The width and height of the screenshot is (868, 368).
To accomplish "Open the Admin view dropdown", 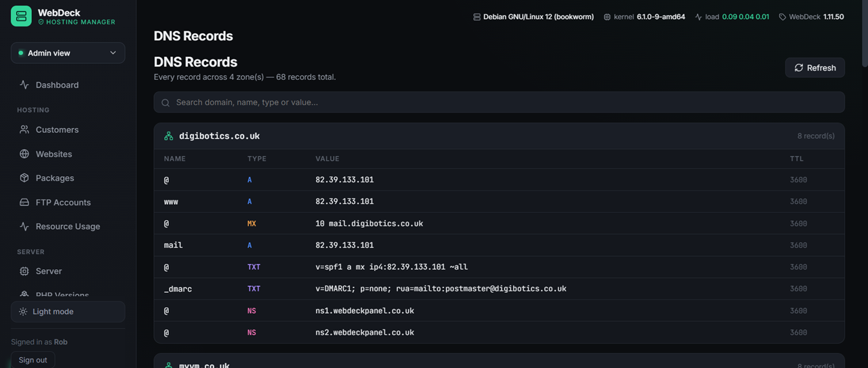I will pos(68,53).
